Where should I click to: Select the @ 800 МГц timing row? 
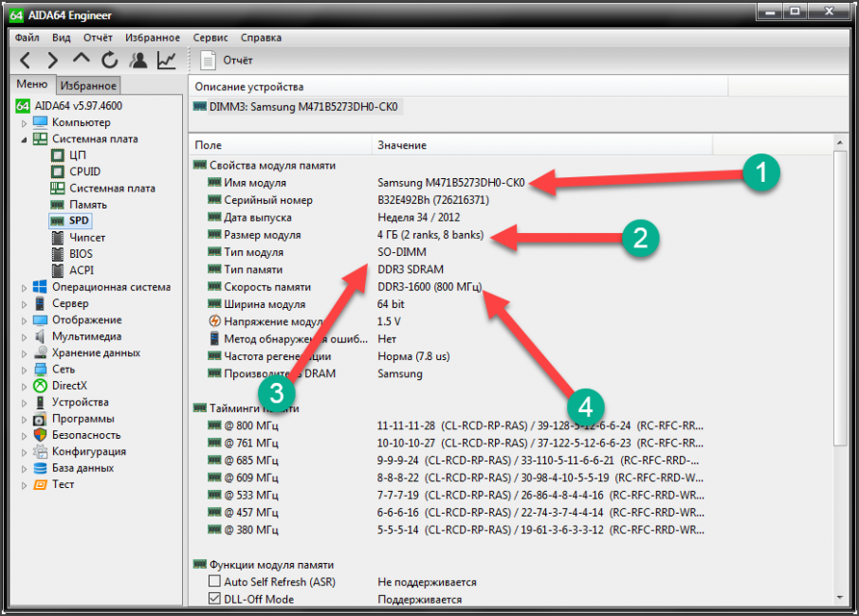pyautogui.click(x=456, y=426)
